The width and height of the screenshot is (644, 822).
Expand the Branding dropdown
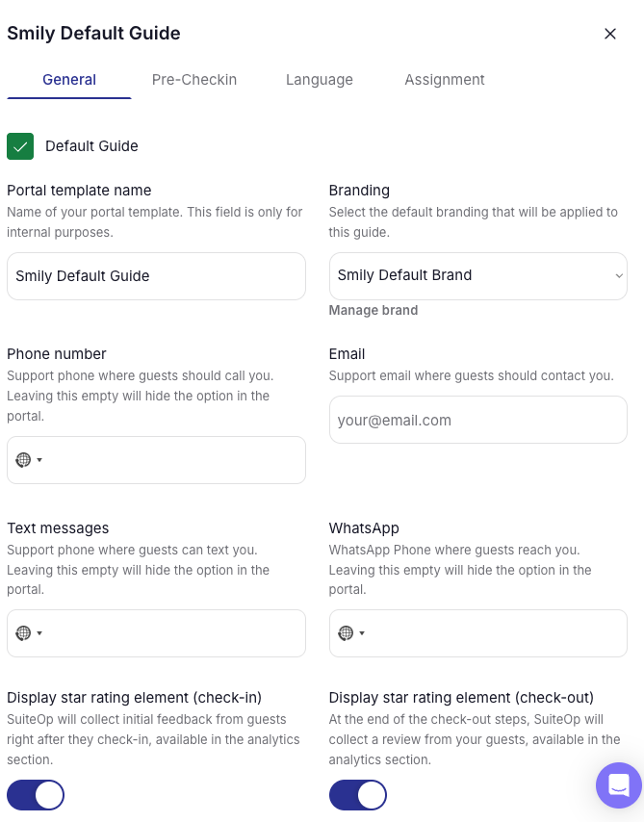tap(477, 276)
